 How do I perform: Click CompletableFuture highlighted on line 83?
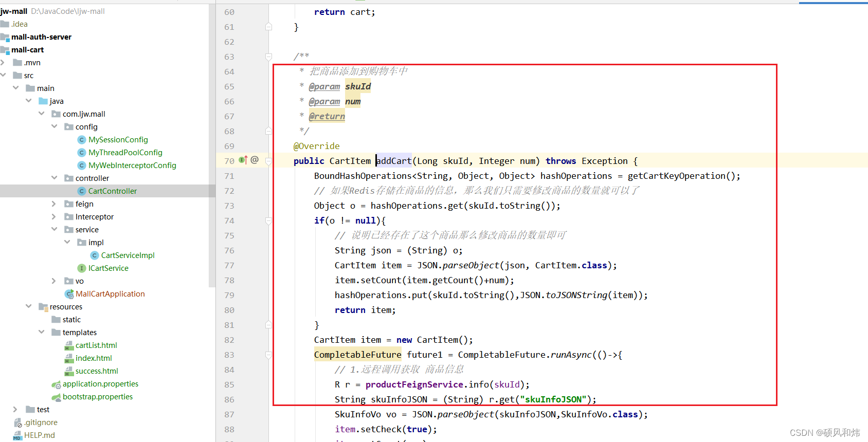pos(357,355)
